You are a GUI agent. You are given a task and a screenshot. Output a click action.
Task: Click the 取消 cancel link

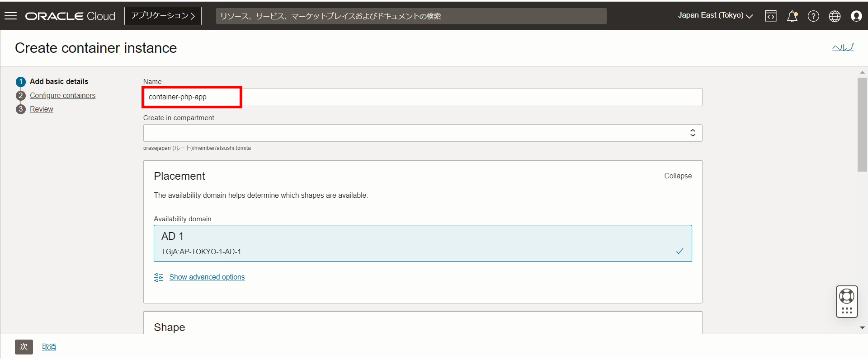[x=49, y=347]
